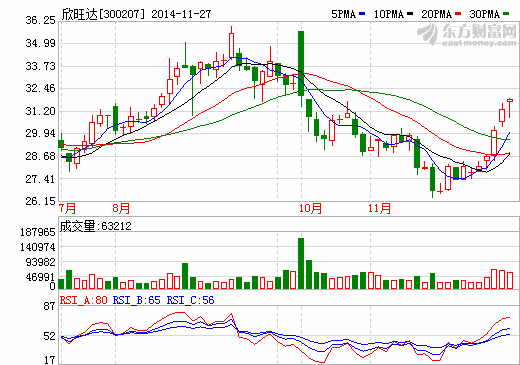
Task: Click the black 10PMA legend swatch
Action: tap(410, 14)
